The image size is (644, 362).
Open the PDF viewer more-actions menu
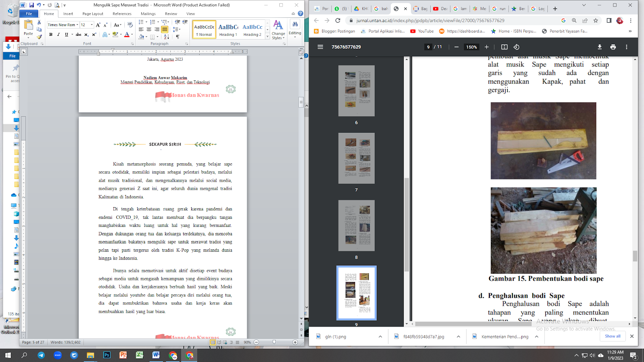(626, 47)
